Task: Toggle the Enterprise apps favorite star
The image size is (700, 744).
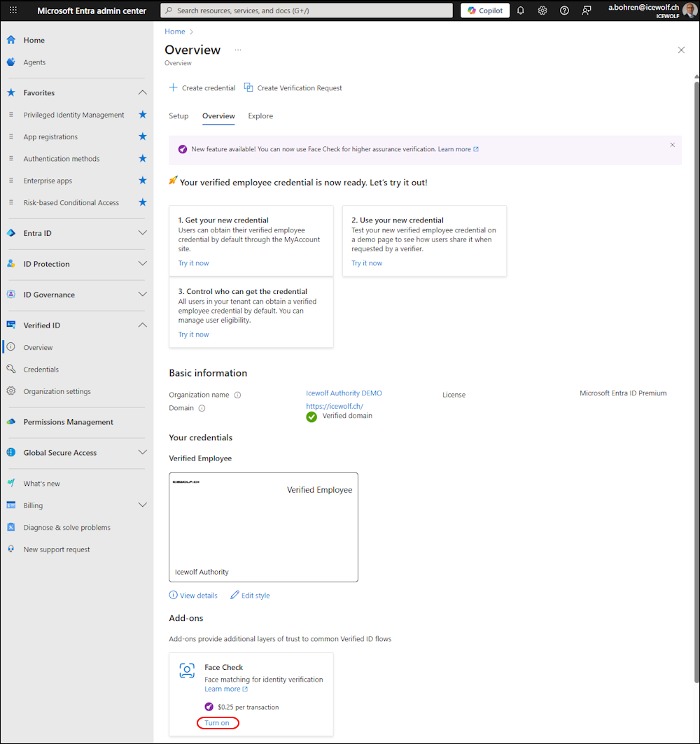Action: pos(142,181)
